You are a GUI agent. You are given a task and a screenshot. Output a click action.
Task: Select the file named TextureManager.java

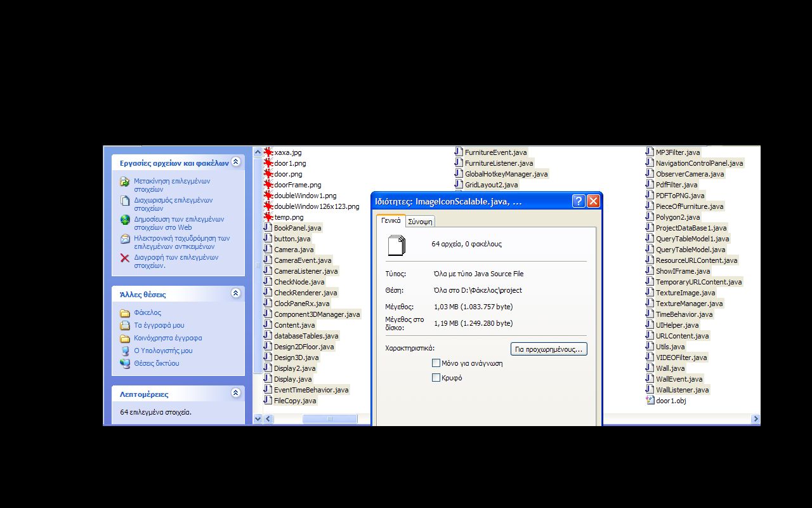click(689, 304)
